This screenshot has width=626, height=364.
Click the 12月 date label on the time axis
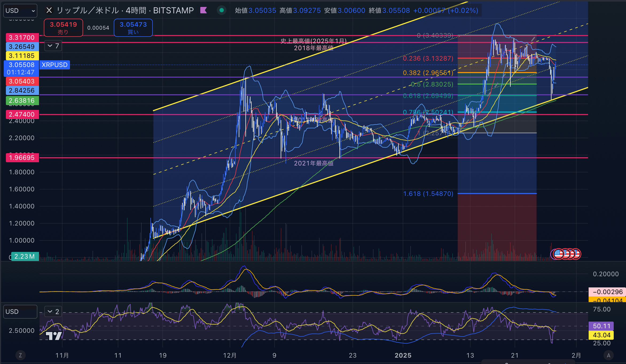pos(230,355)
